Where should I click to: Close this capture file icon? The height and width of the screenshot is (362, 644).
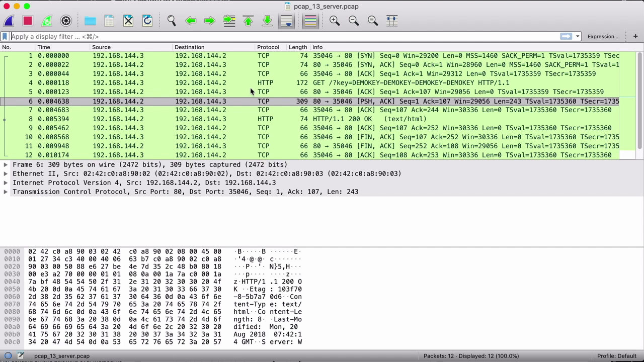128,21
